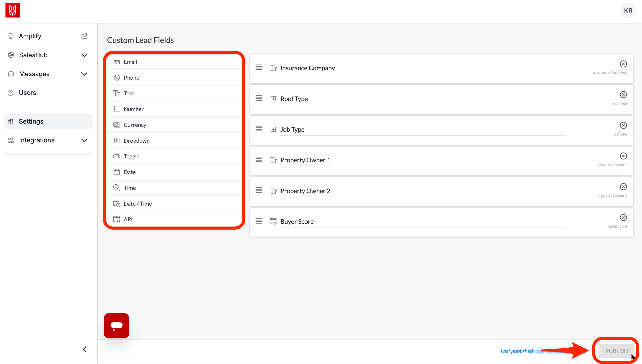Click the Job Type drag handle icon
Screen dimensions: 642x364
(259, 129)
